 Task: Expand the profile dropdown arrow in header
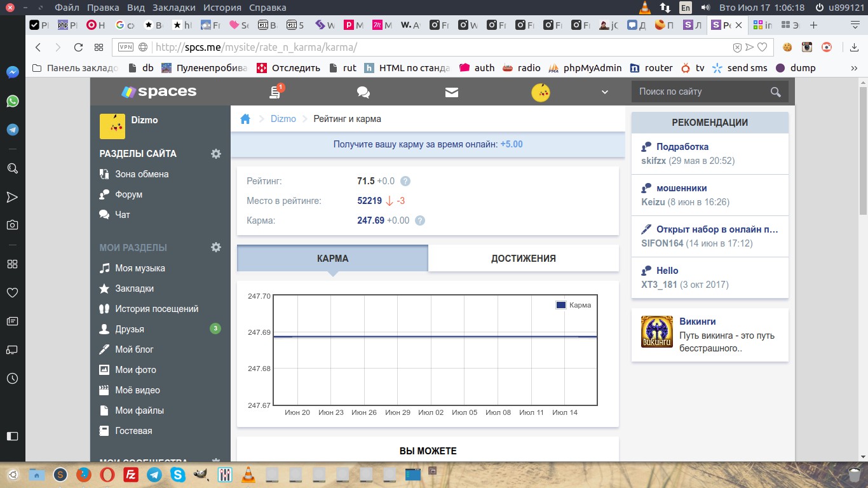click(x=605, y=92)
